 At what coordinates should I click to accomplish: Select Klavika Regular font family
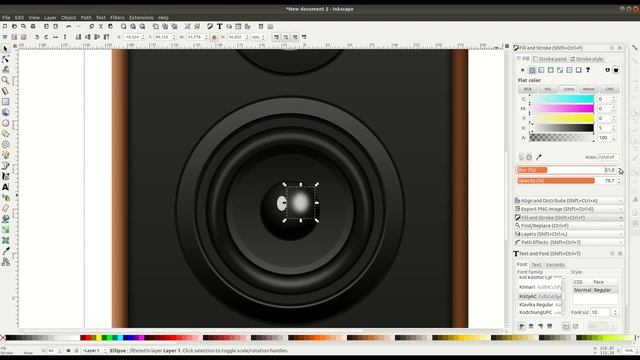click(540, 305)
